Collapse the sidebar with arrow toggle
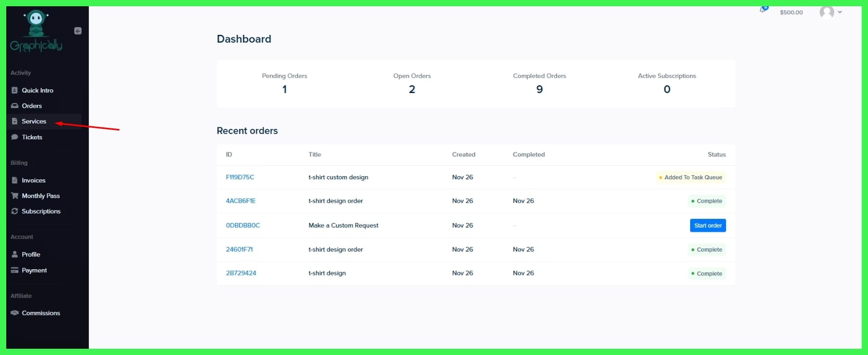The image size is (868, 355). pyautogui.click(x=78, y=31)
